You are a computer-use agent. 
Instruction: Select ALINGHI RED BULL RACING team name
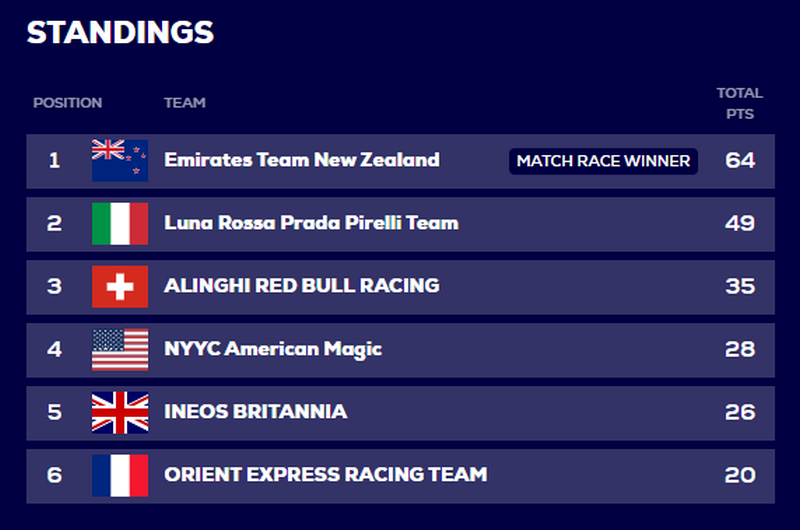(x=302, y=286)
